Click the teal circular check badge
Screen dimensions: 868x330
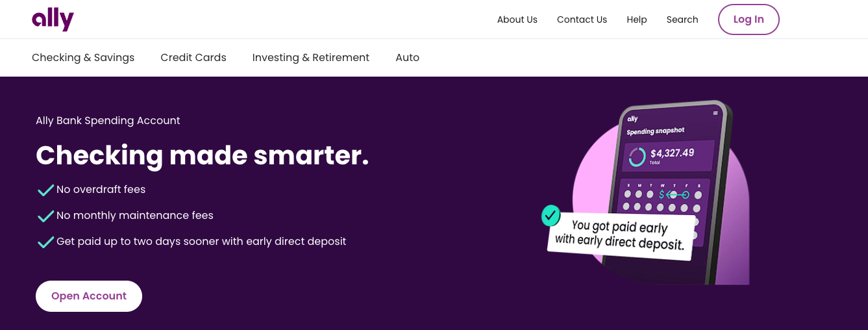(x=551, y=215)
